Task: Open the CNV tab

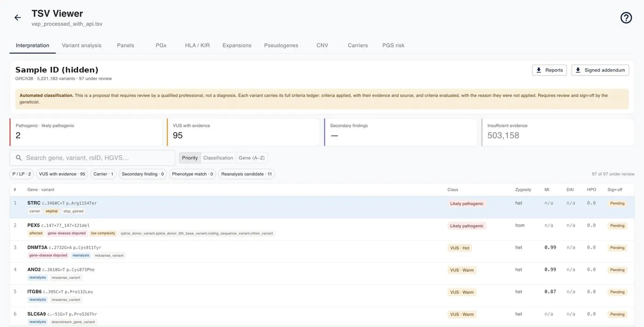Action: [x=322, y=45]
